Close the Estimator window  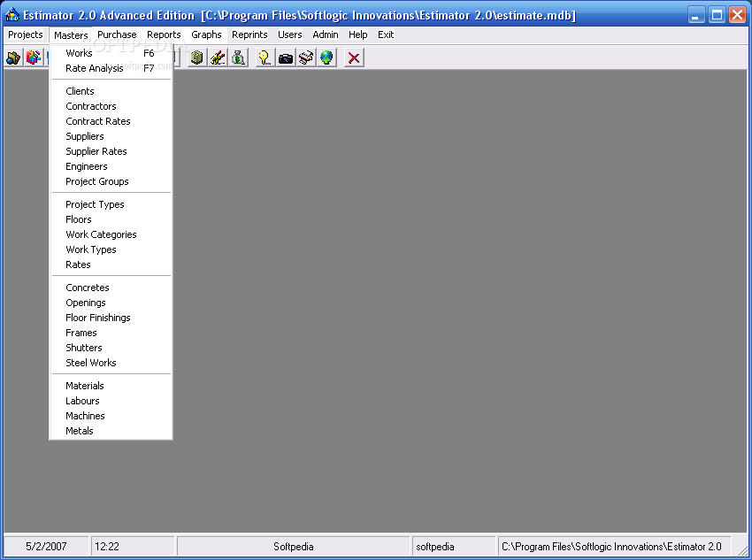(737, 15)
